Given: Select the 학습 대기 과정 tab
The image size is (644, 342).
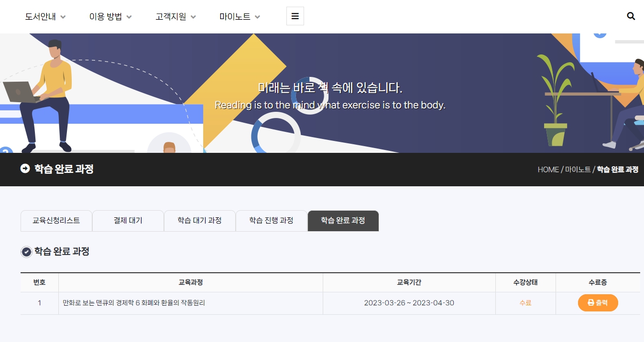Looking at the screenshot, I should (x=199, y=221).
